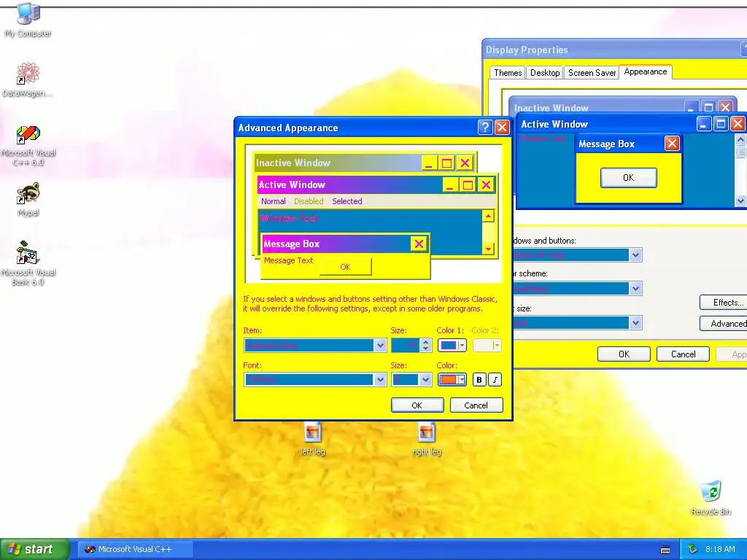Switch to Microsoft Visual C++ taskbar button
Screen dimensions: 747x560
135,549
